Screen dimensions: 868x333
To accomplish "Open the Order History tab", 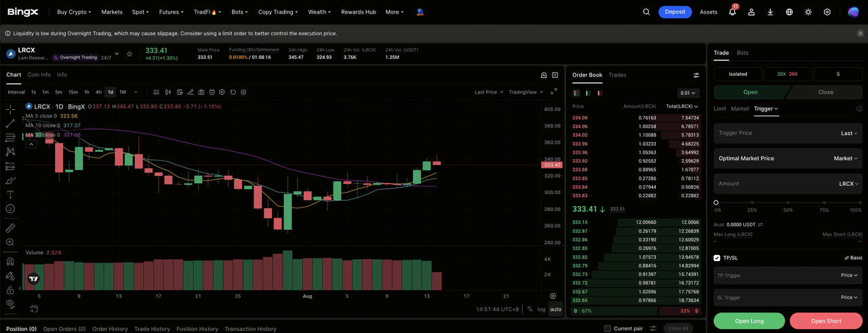I will coord(110,329).
